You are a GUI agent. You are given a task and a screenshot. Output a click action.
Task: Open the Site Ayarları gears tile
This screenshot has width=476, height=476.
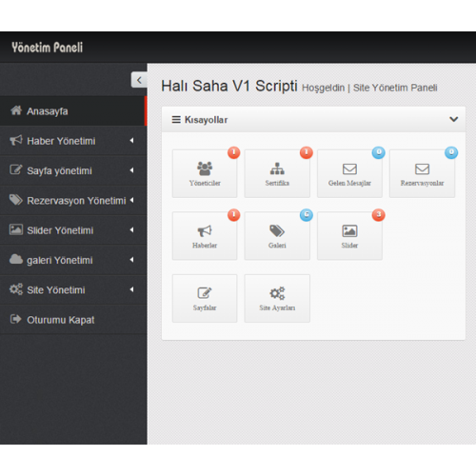(x=277, y=298)
